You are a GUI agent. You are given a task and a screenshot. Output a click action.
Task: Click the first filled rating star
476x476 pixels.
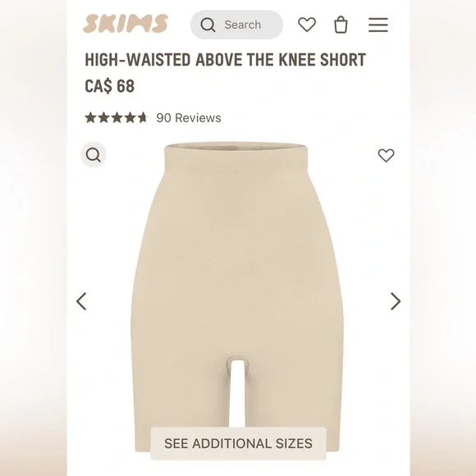90,117
